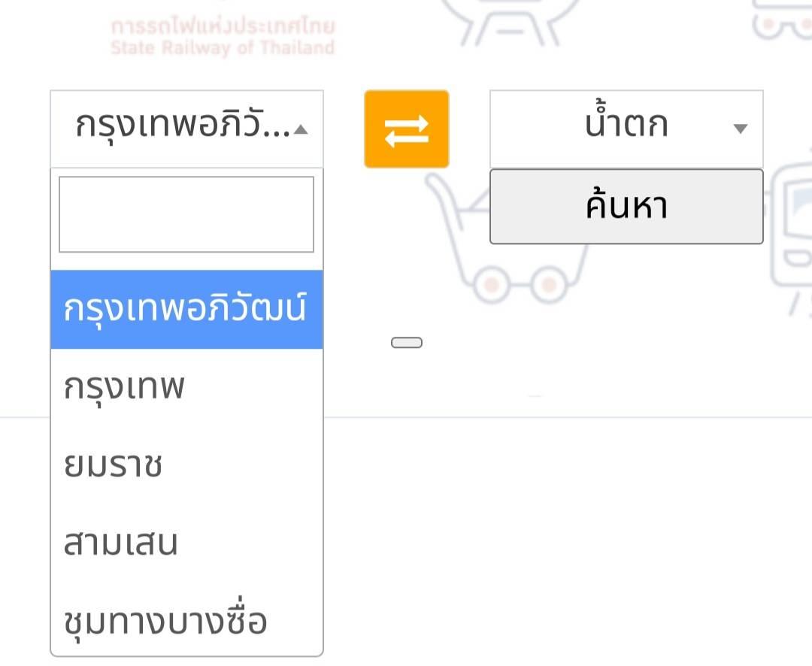Click the horizontal divider line below form
812x666 pixels.
(568, 417)
